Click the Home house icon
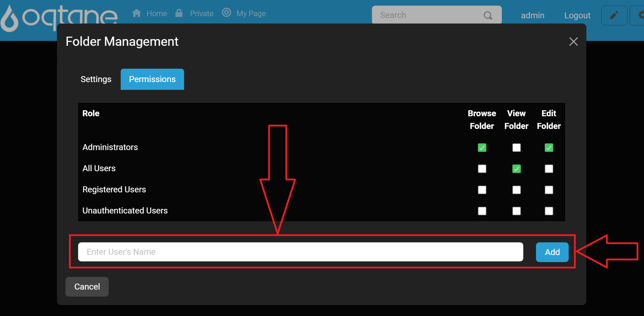 pyautogui.click(x=137, y=13)
